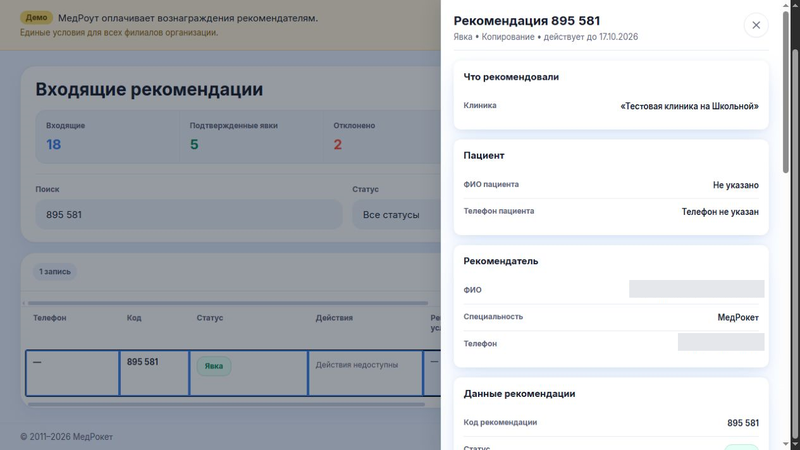Click recommendation code 895 581 in details
This screenshot has height=450, width=800.
[x=743, y=423]
